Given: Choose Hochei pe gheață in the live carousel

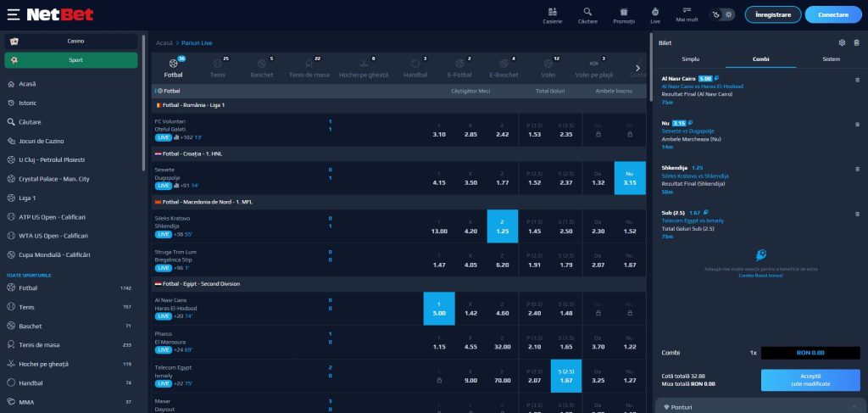Looking at the screenshot, I should pos(364,68).
